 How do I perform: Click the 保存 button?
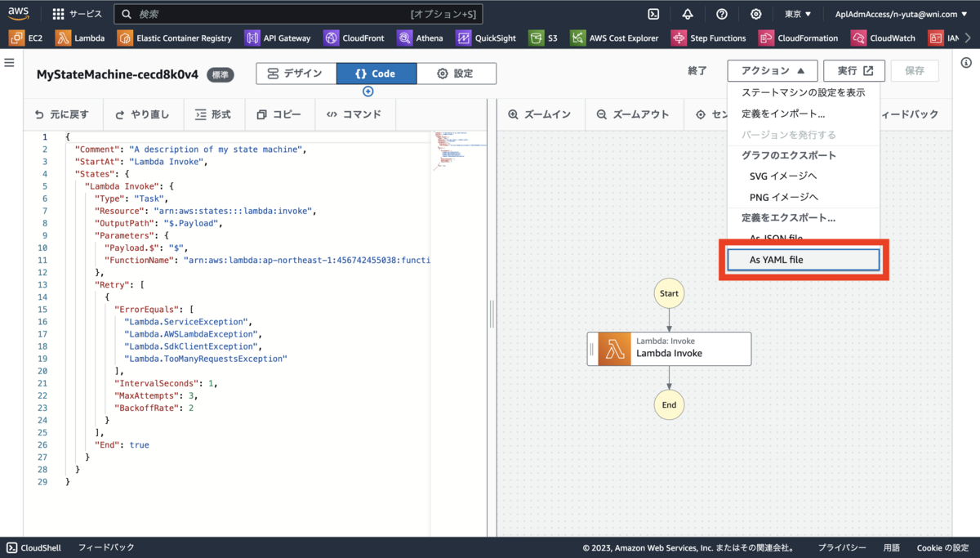click(915, 71)
